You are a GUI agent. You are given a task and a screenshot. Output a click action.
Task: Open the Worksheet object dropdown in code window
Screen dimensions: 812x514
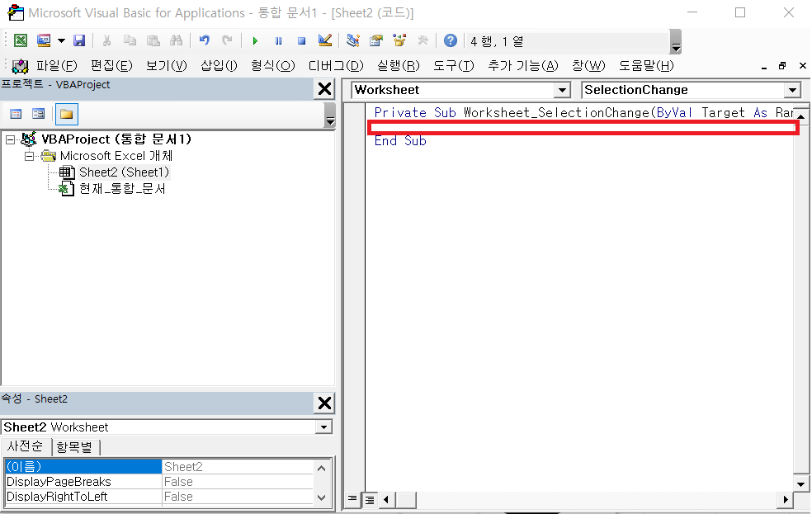point(562,90)
